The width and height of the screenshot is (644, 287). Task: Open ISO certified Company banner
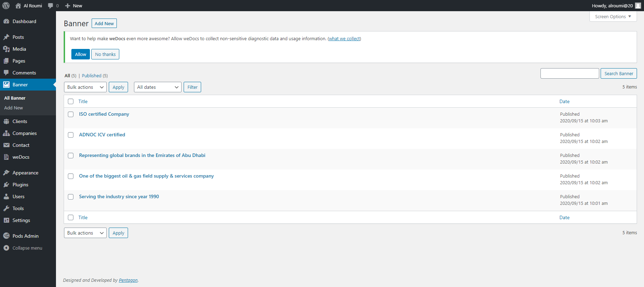tap(104, 114)
